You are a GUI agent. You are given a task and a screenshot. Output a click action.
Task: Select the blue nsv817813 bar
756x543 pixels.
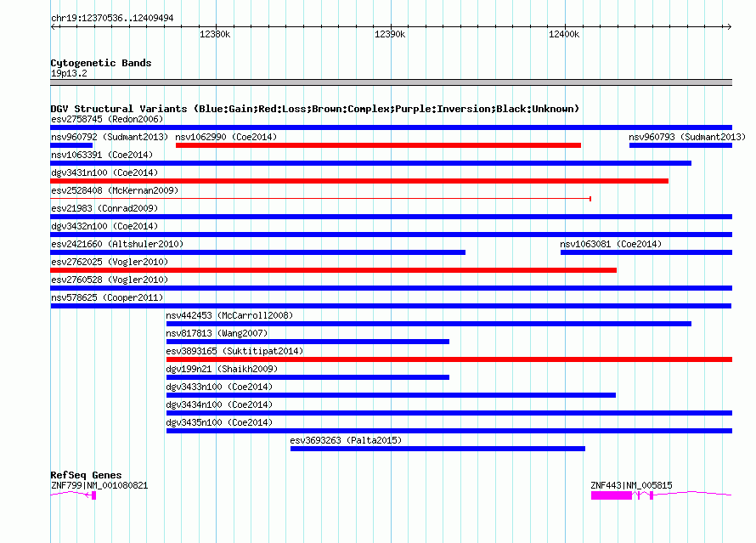coord(307,342)
